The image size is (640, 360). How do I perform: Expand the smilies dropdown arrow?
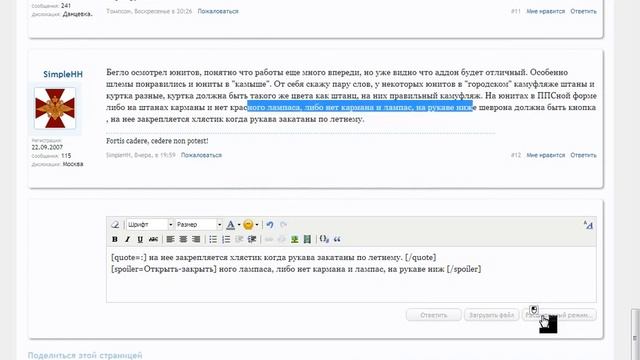257,224
